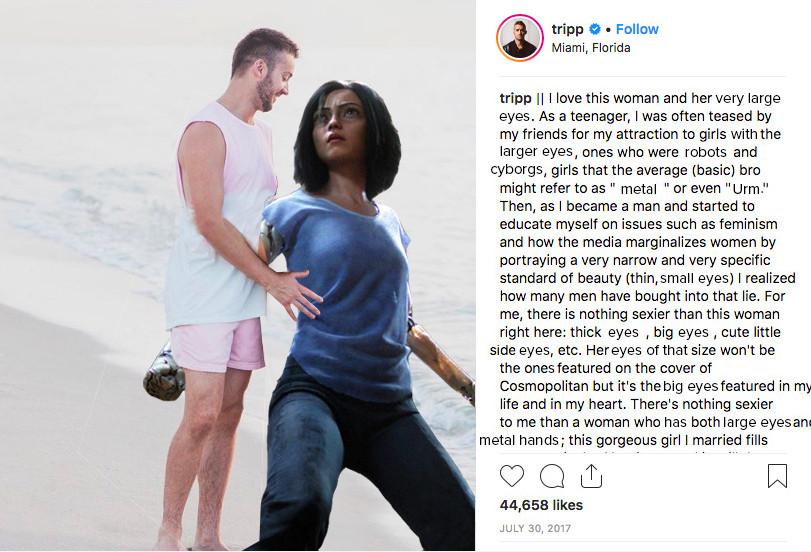Click the beach photo of the post

point(237,275)
